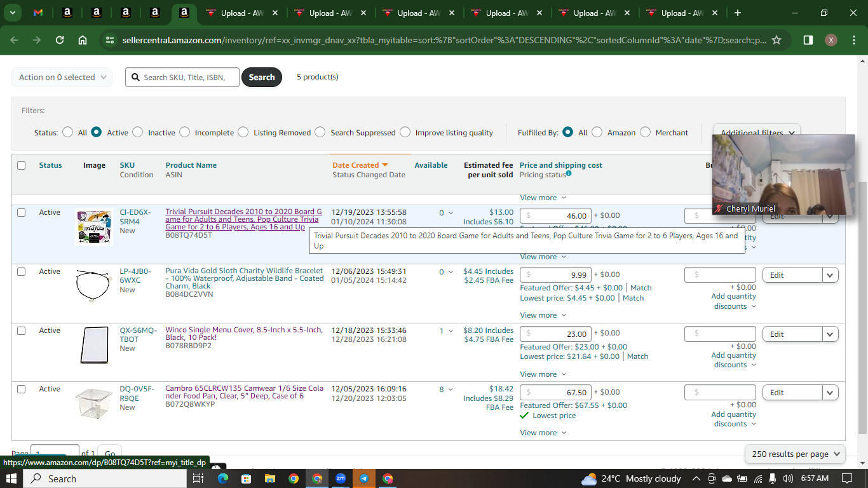Open the Chrome side panel

(x=808, y=40)
